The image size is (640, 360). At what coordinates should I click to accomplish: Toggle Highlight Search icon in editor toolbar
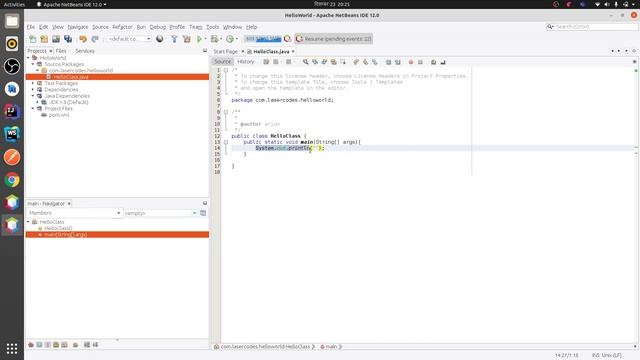(333, 62)
